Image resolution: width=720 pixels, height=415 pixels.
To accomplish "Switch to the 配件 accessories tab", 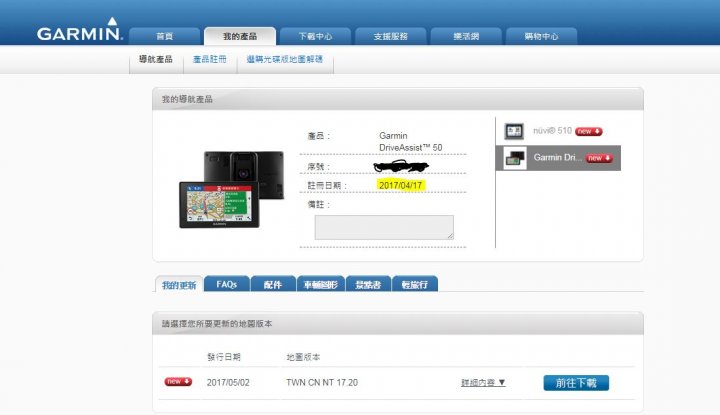I will click(x=273, y=284).
